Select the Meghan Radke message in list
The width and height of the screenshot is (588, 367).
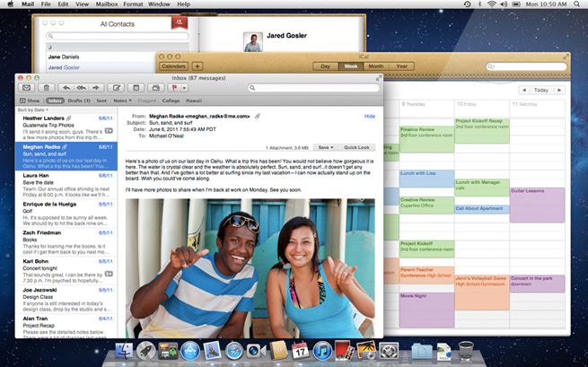click(66, 156)
